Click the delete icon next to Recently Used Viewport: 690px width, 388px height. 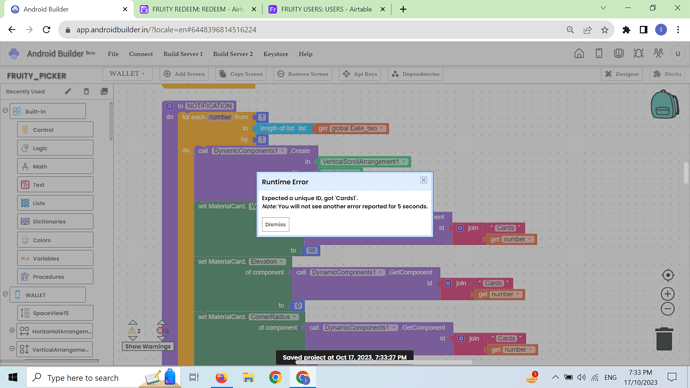click(x=86, y=92)
